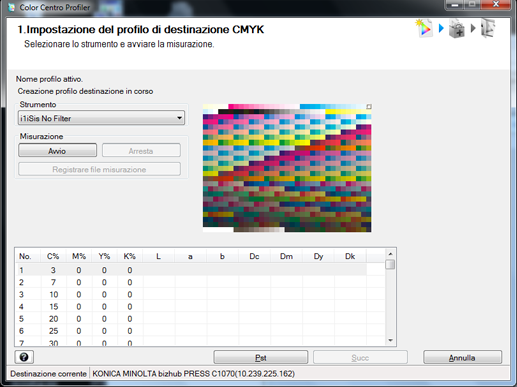Click the Dy column header
Viewport: 517px width, 387px height.
[318, 256]
